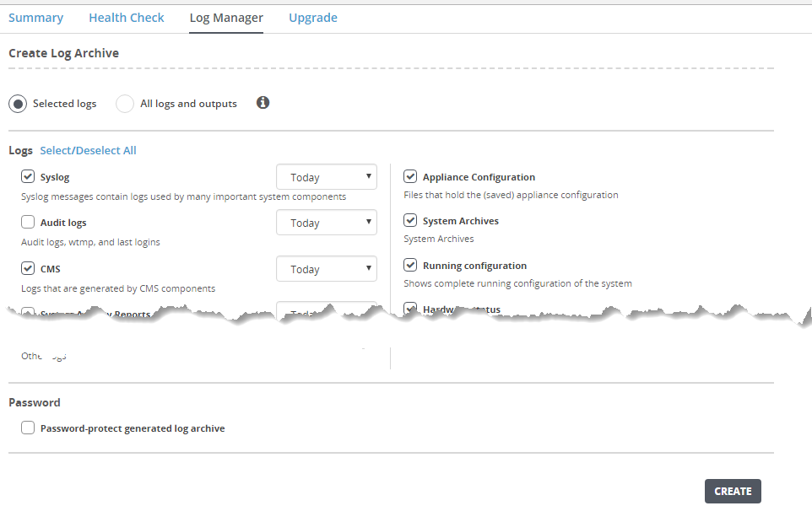Click 'Shows complete running configuration of the system'
Viewport: 812px width, 522px height.
[518, 283]
